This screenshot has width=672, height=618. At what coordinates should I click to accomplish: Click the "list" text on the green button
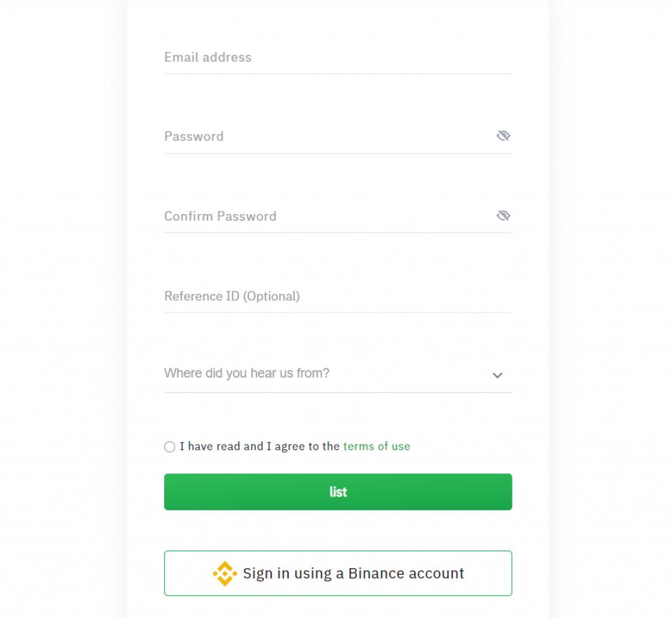338,492
